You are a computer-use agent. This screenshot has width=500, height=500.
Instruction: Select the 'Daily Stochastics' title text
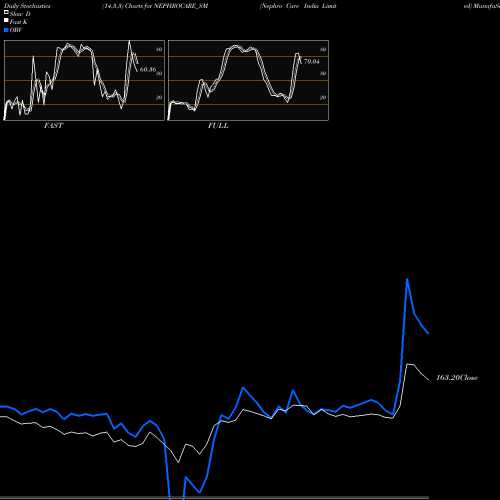click(x=27, y=6)
